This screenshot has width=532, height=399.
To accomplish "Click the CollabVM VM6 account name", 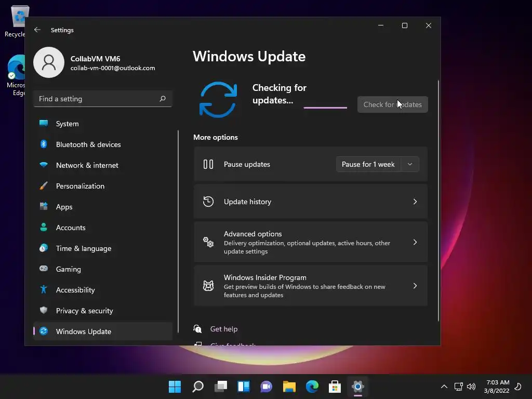I will point(96,59).
